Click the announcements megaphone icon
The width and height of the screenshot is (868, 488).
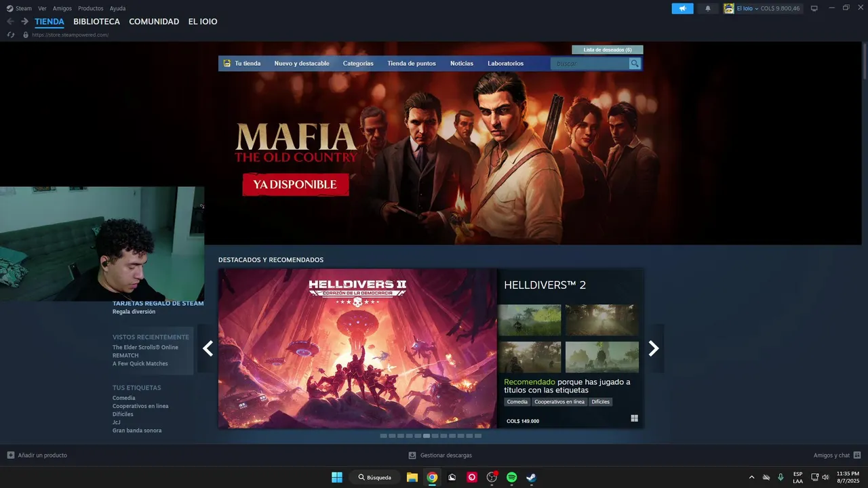(683, 8)
